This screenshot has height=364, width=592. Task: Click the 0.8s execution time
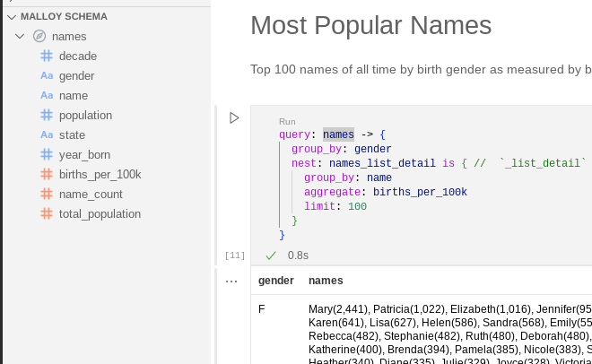pyautogui.click(x=298, y=256)
